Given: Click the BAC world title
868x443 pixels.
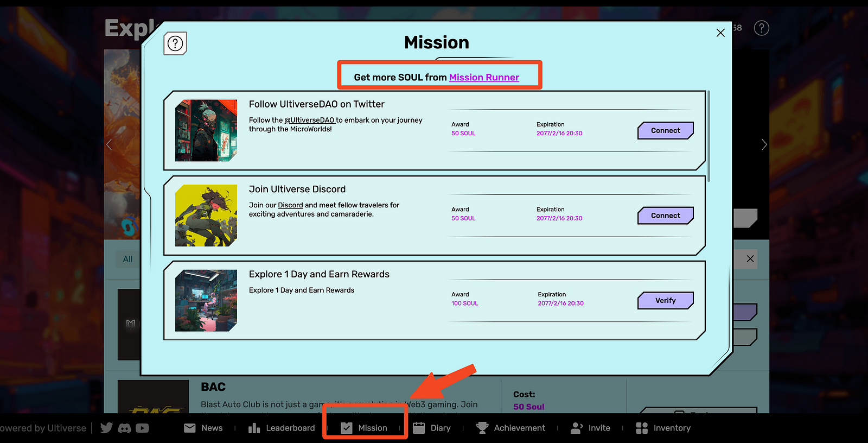Looking at the screenshot, I should tap(213, 387).
